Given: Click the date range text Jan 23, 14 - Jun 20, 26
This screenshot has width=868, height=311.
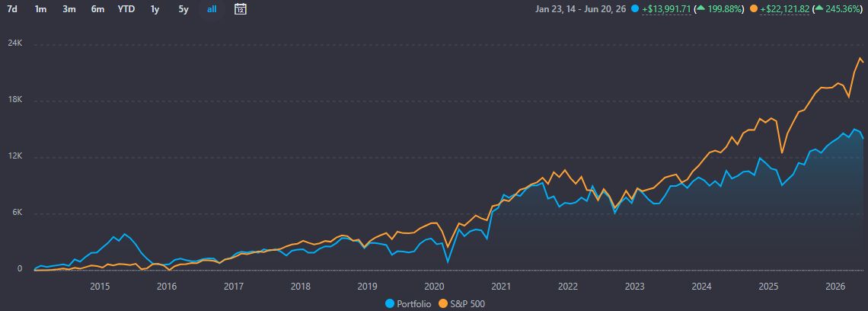Looking at the screenshot, I should [582, 9].
